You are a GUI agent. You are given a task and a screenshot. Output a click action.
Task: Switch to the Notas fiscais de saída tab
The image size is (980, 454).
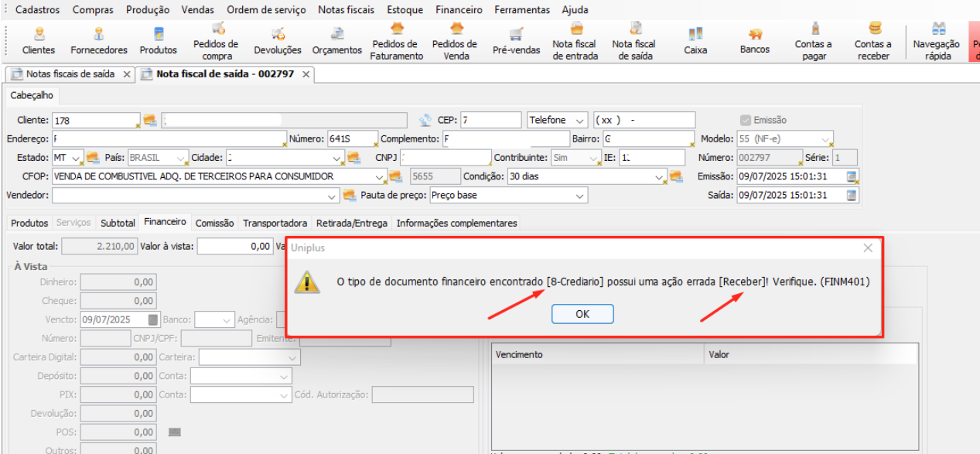70,74
